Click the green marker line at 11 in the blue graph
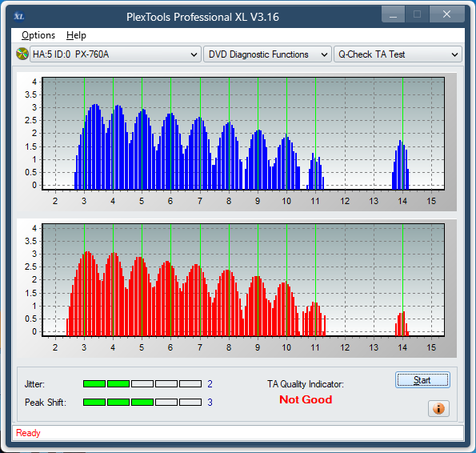This screenshot has width=476, height=453. 315,134
